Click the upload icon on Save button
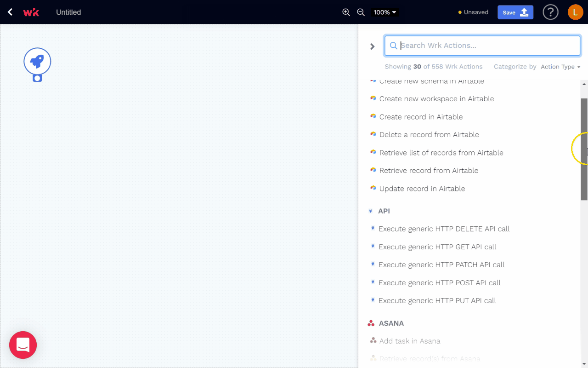This screenshot has width=588, height=368. tap(524, 12)
